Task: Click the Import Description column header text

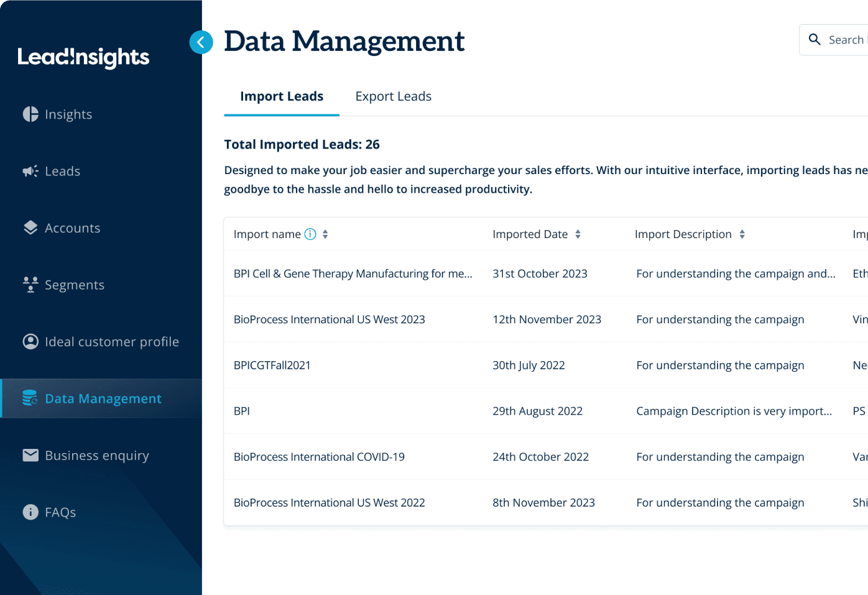Action: click(x=683, y=234)
